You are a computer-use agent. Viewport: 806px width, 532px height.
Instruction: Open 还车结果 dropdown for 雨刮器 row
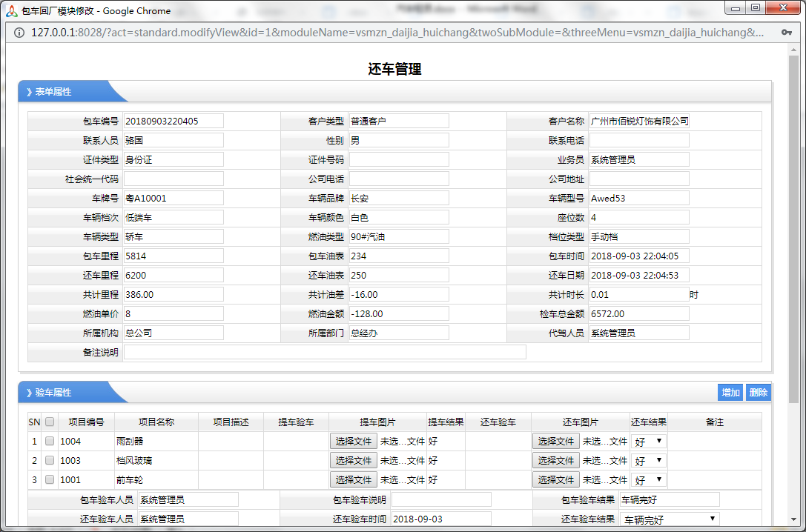[x=648, y=441]
